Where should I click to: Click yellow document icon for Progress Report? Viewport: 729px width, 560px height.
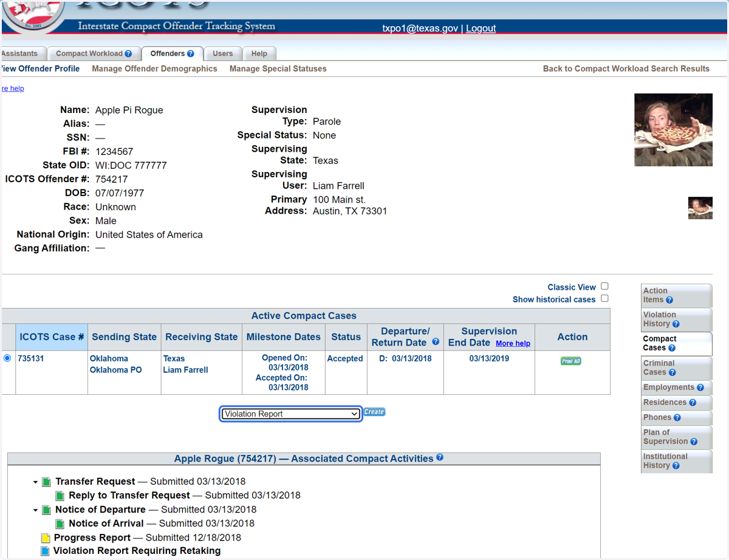point(45,538)
